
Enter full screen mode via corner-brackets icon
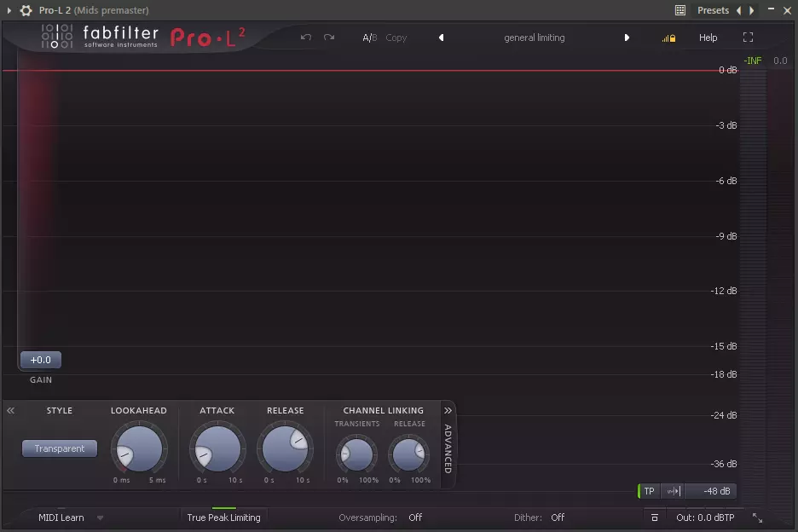coord(749,38)
